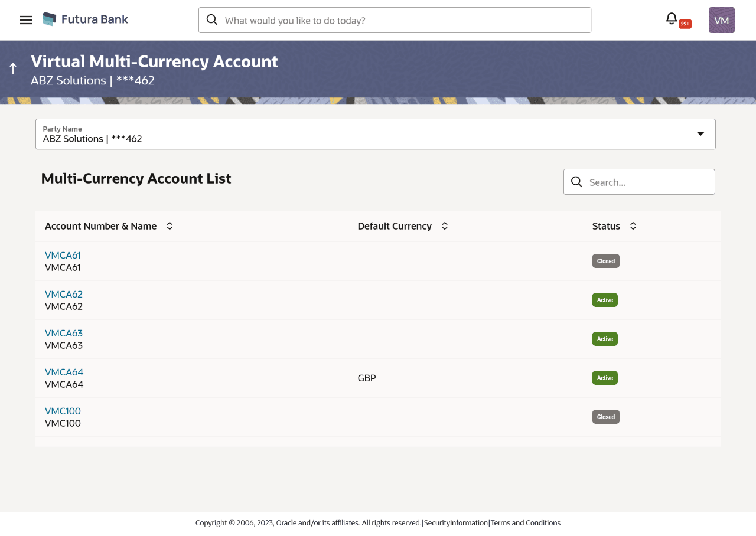
Task: Click the Party Name dropdown arrow
Action: (x=700, y=134)
